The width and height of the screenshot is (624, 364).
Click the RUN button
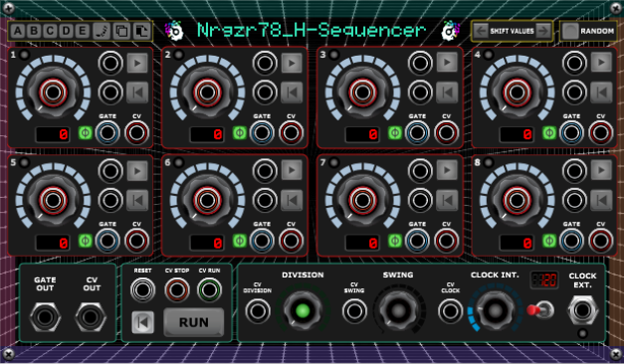[x=194, y=322]
